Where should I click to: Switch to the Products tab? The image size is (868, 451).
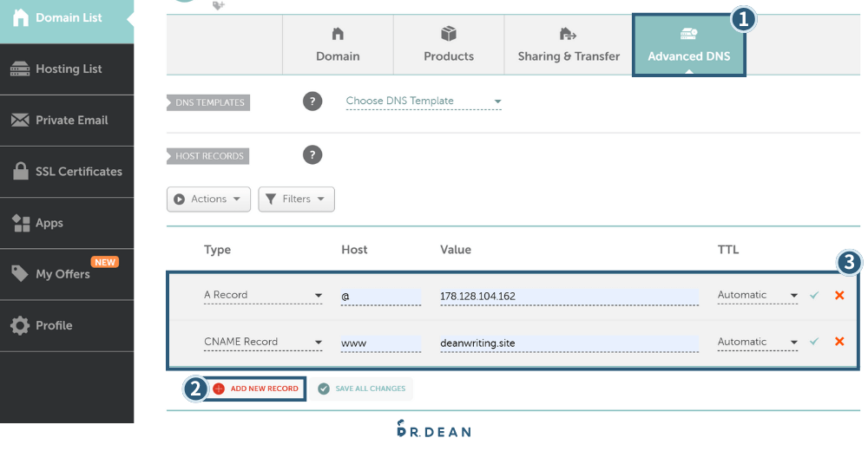coord(449,45)
